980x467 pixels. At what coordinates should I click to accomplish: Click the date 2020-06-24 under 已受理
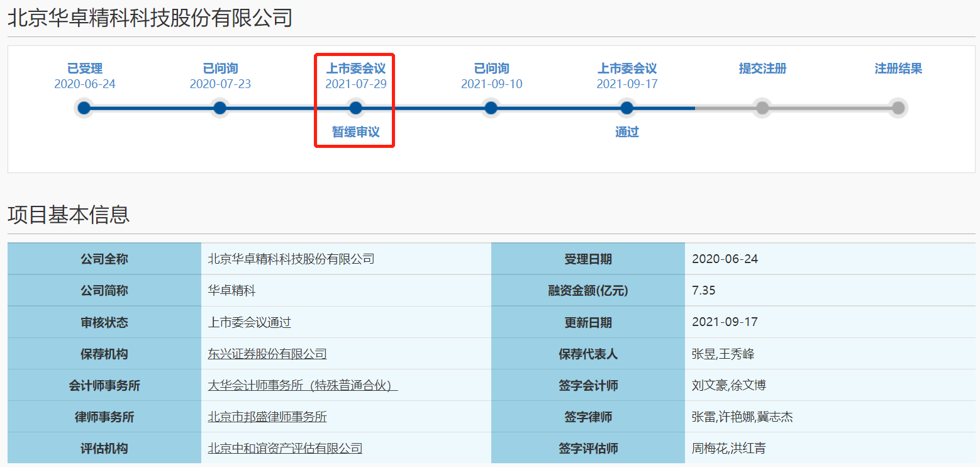pyautogui.click(x=85, y=84)
